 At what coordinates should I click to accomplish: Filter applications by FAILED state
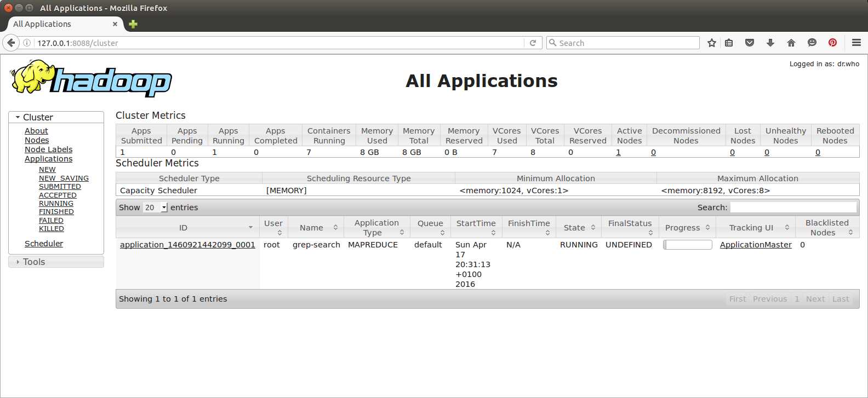pyautogui.click(x=51, y=220)
